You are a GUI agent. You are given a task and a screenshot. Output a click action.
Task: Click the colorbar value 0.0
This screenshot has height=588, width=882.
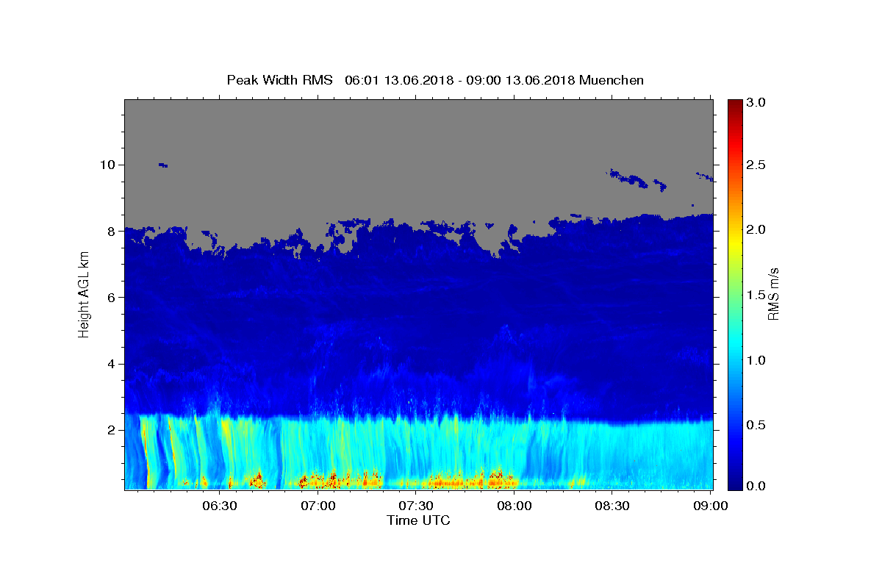[x=757, y=486]
